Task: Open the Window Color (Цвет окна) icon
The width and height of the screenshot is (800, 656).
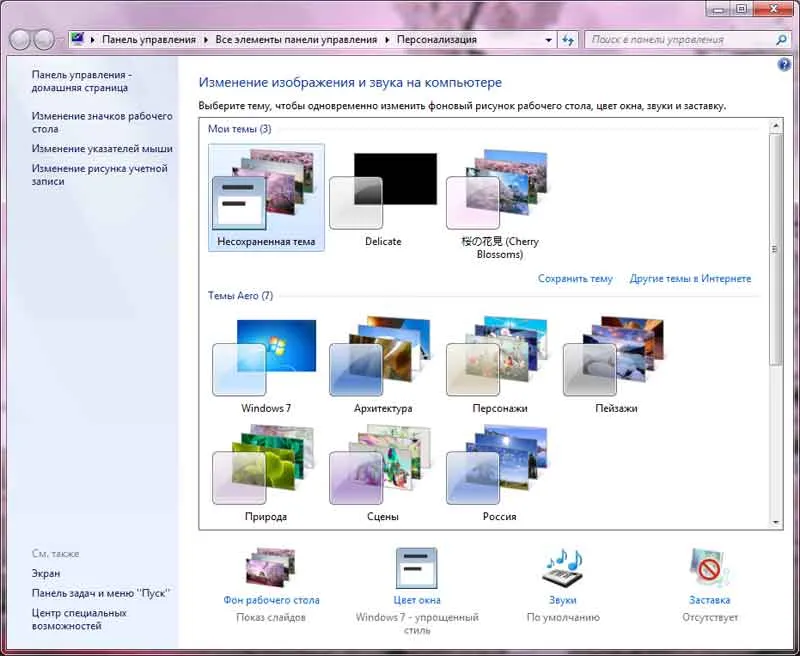Action: tap(416, 568)
